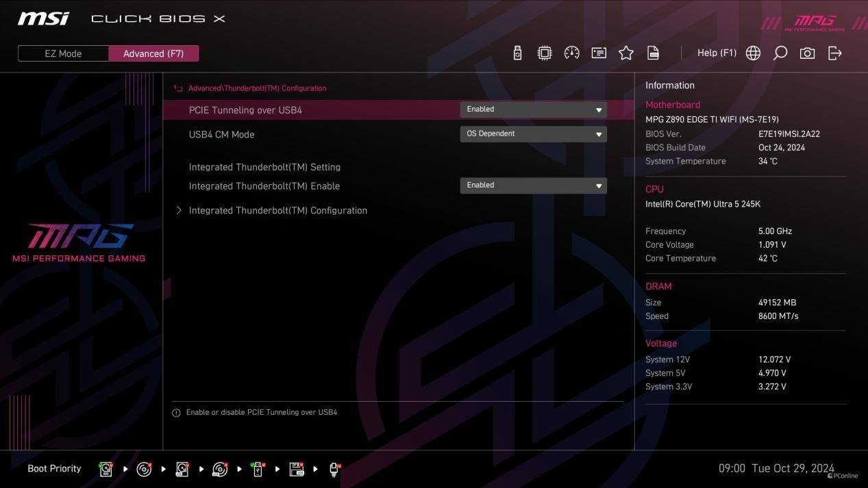Viewport: 868px width, 488px height.
Task: Click the exit BIOS icon
Action: pos(834,53)
